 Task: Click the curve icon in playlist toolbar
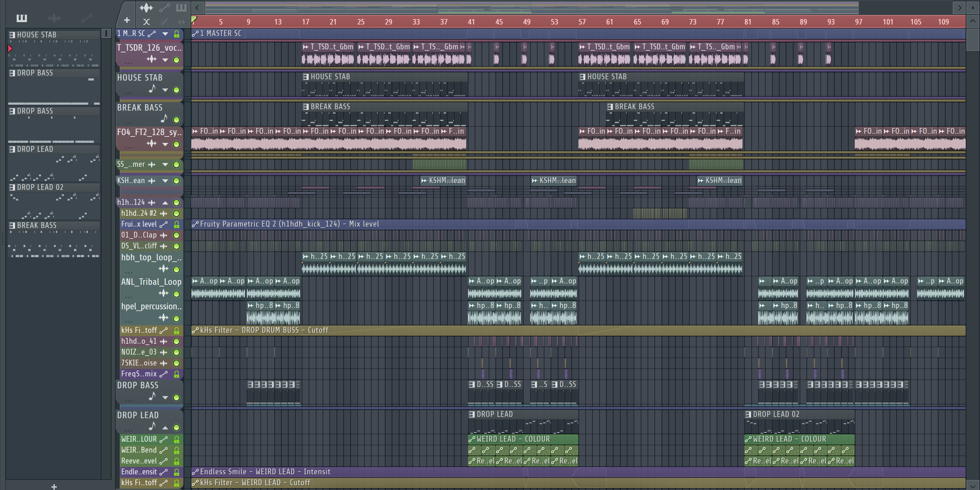point(164,22)
